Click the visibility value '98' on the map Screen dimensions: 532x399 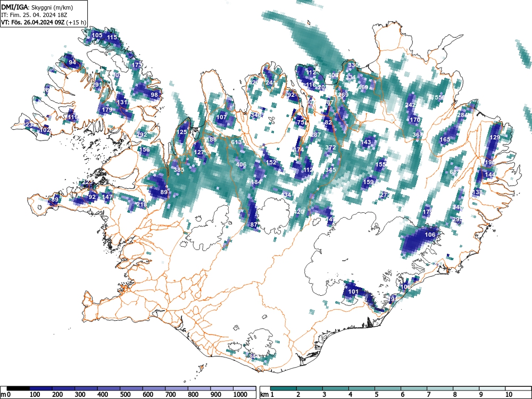tap(154, 95)
